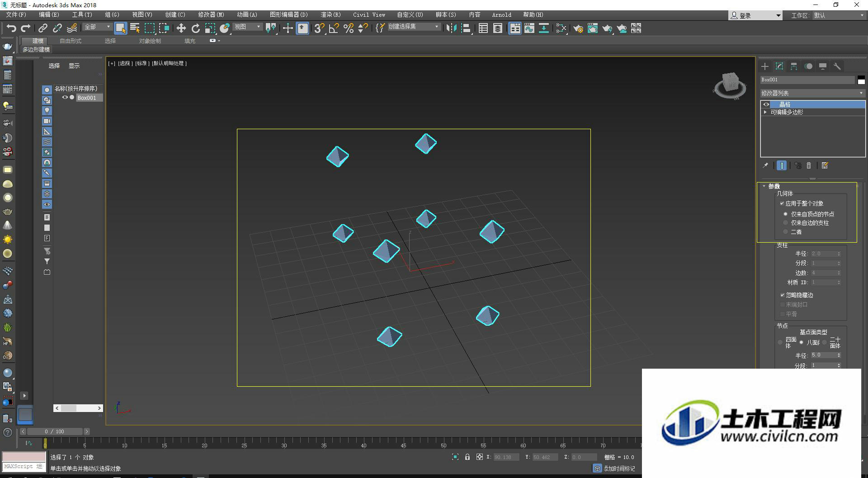Open Rendered Frame Window icon

(x=593, y=28)
